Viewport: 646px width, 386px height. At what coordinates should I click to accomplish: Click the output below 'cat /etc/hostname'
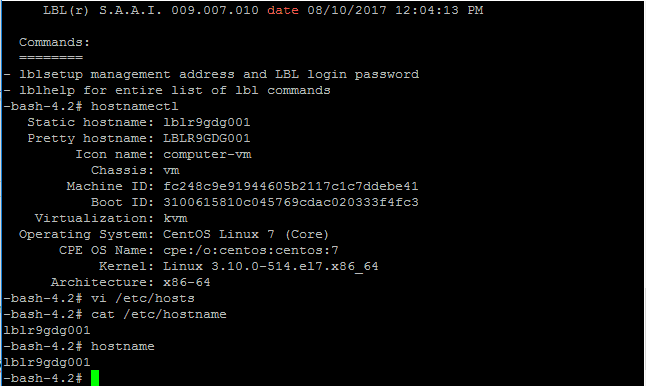pyautogui.click(x=47, y=330)
